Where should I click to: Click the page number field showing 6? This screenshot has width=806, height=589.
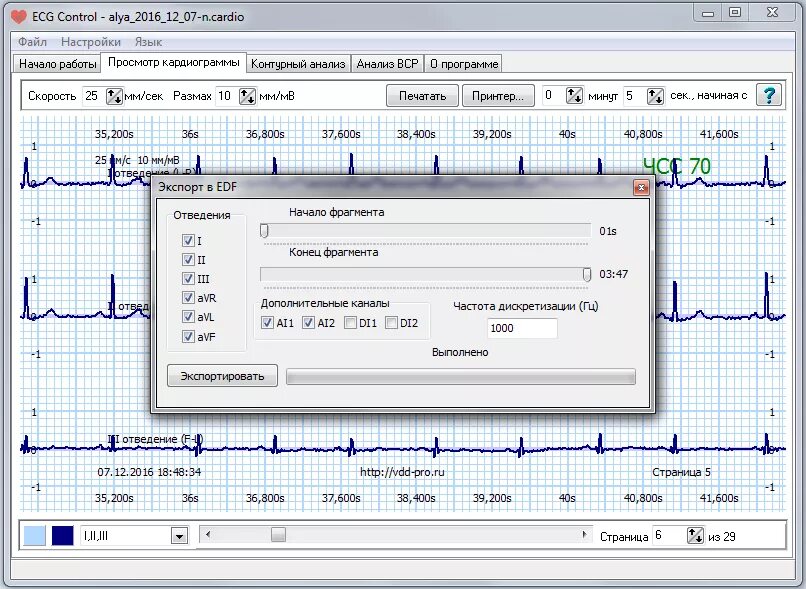(669, 536)
